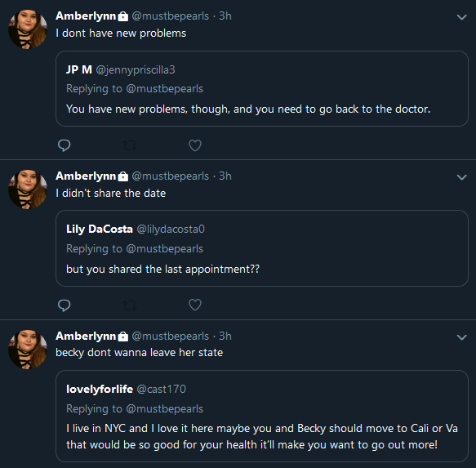This screenshot has height=468, width=476.
Task: Expand options chevron for 'I didn't share the date' tweet
Action: coord(462,177)
